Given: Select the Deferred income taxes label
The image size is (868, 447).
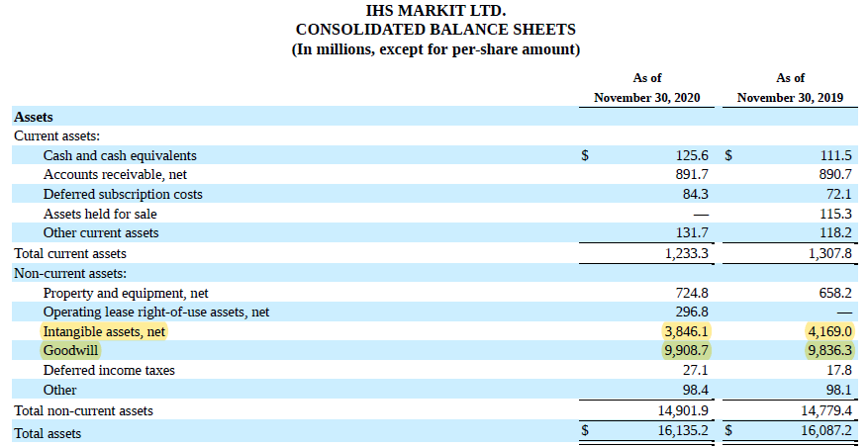Looking at the screenshot, I should pos(109,370).
